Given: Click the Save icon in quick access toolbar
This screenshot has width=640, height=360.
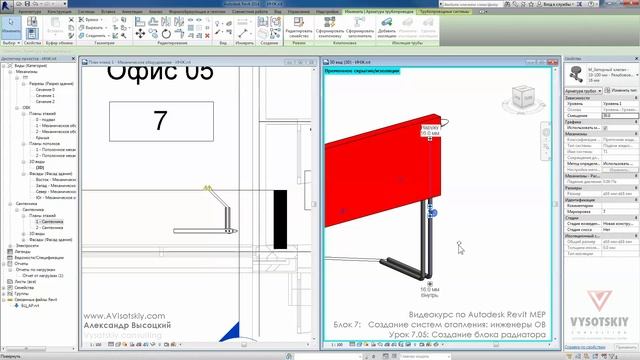Looking at the screenshot, I should [x=27, y=4].
